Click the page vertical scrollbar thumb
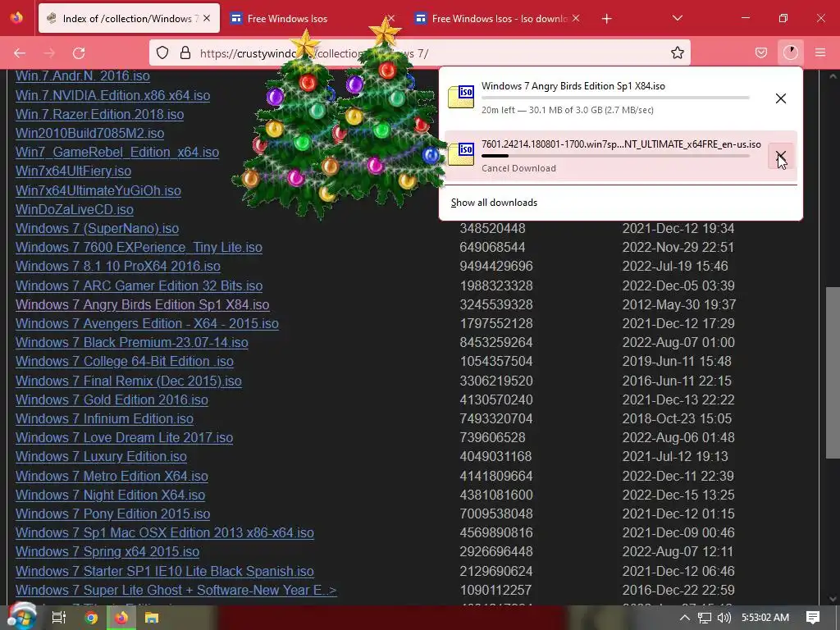The width and height of the screenshot is (840, 630). click(x=833, y=373)
